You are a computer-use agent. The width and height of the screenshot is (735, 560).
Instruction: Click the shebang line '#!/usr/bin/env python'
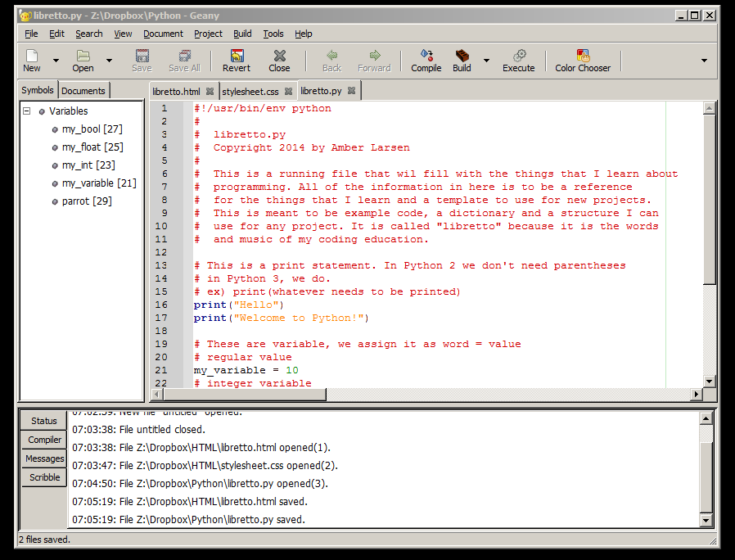tap(263, 108)
